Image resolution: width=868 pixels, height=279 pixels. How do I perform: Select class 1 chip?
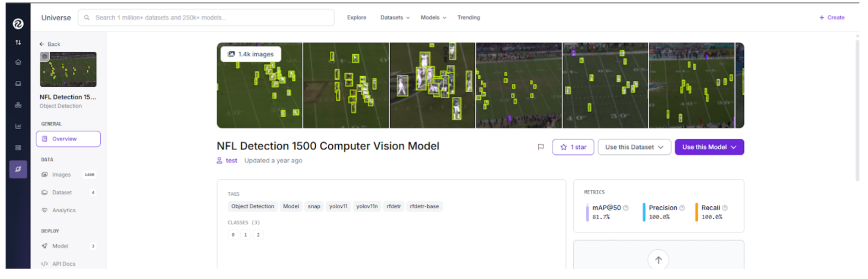(x=245, y=235)
